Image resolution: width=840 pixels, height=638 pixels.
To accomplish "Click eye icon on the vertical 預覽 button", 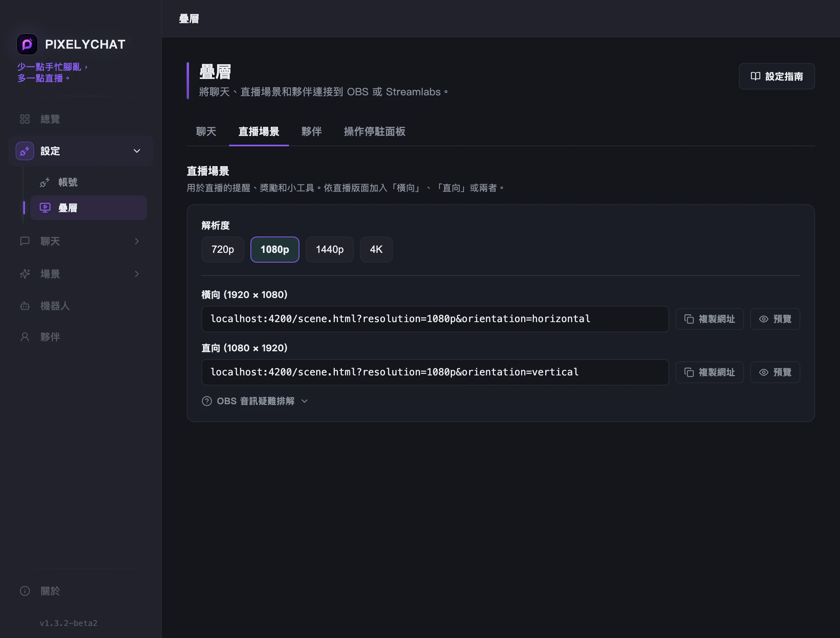I will coord(764,372).
